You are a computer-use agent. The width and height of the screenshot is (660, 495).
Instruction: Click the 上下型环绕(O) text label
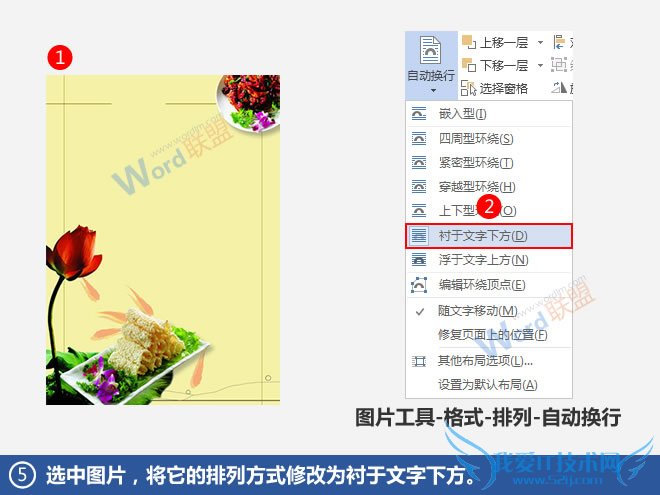477,210
